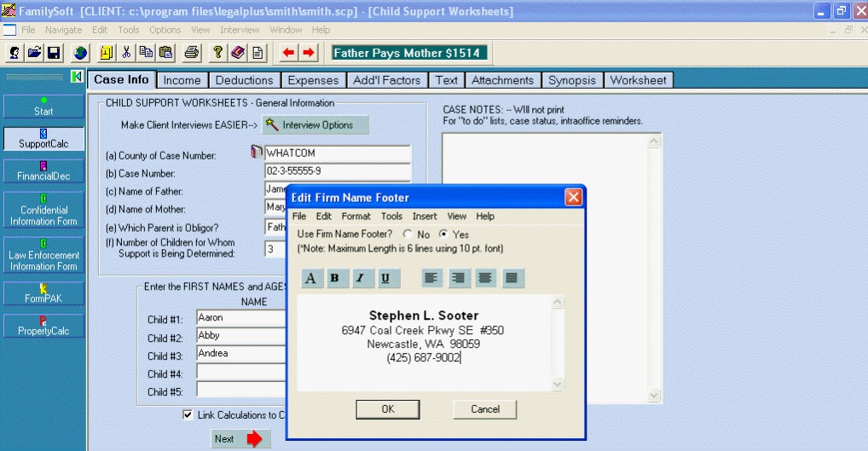
Task: Switch to the Income tab
Action: (x=182, y=80)
